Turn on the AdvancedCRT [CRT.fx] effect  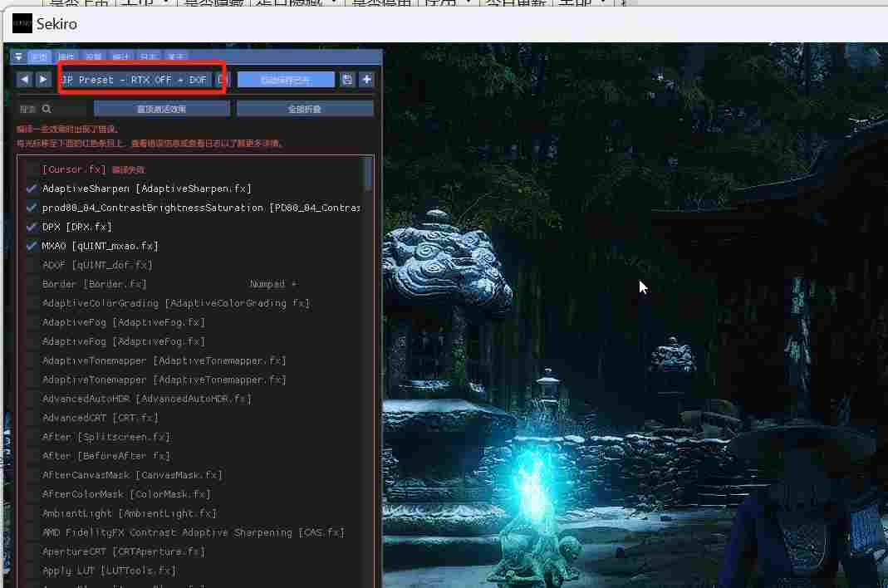[32, 418]
